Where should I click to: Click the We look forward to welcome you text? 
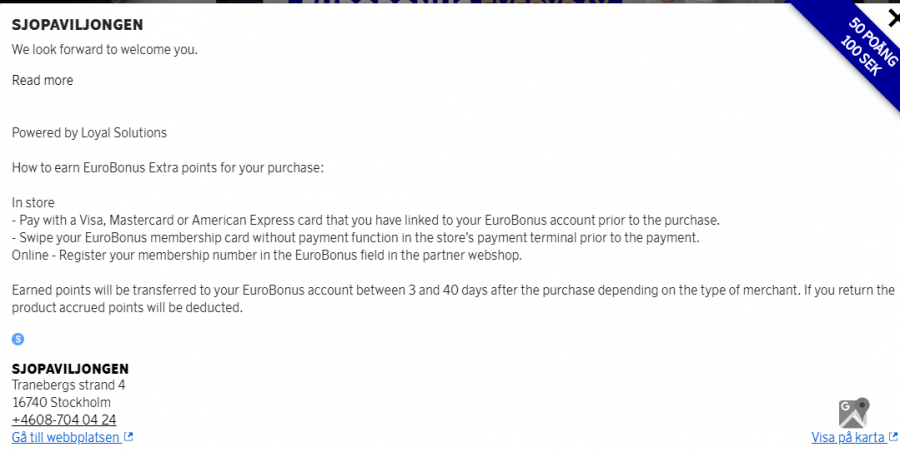click(x=104, y=49)
